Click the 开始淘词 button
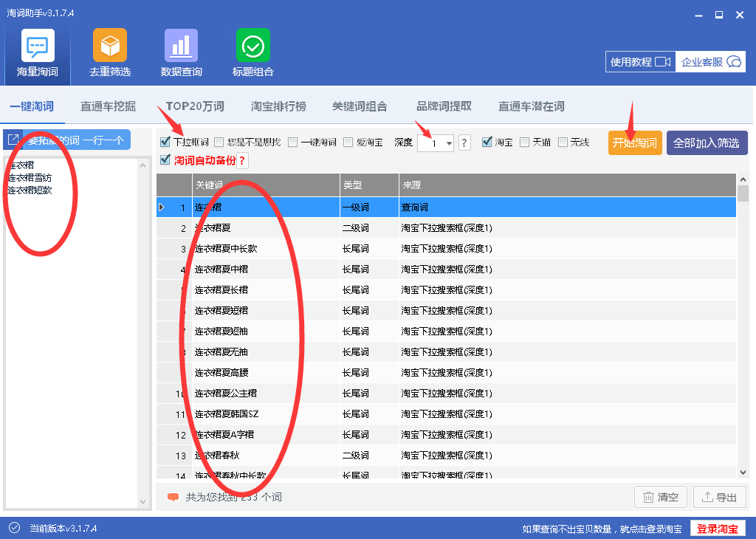Viewport: 756px width, 539px height. tap(635, 143)
